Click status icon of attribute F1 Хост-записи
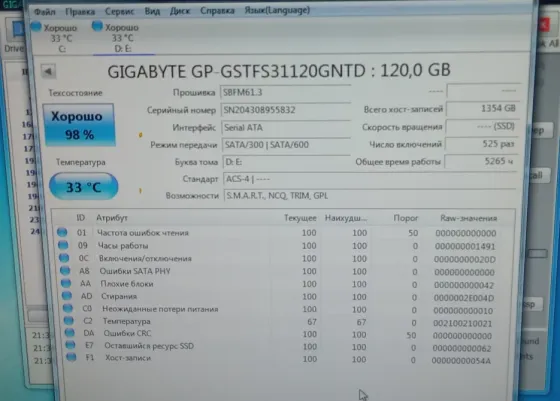The height and width of the screenshot is (401, 560). click(71, 357)
